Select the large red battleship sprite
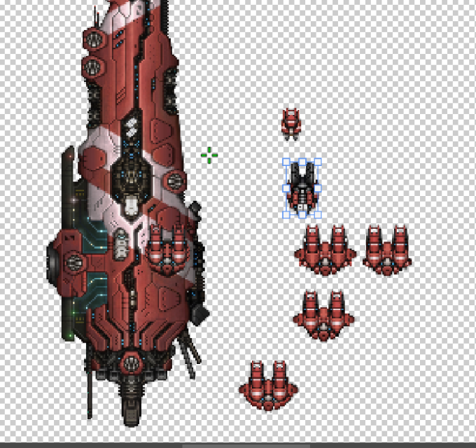The image size is (476, 448). (126, 210)
